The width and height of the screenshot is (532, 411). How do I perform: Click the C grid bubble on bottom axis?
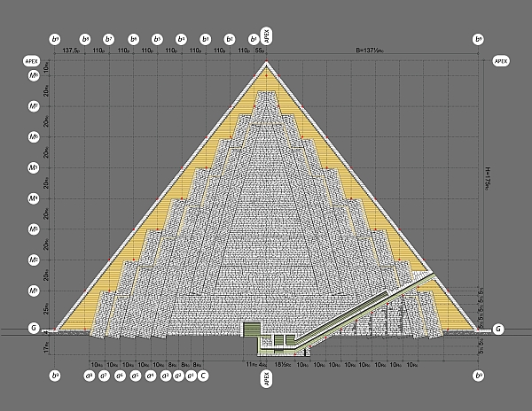pyautogui.click(x=204, y=376)
